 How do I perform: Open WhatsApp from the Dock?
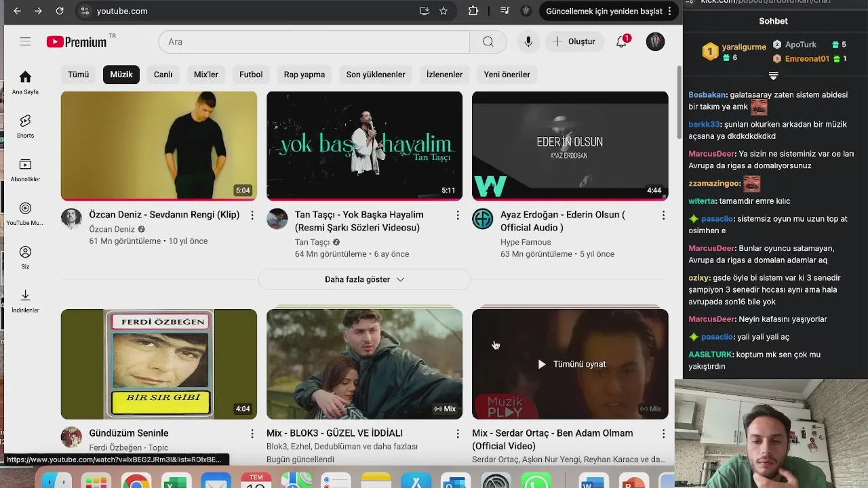coord(536,483)
